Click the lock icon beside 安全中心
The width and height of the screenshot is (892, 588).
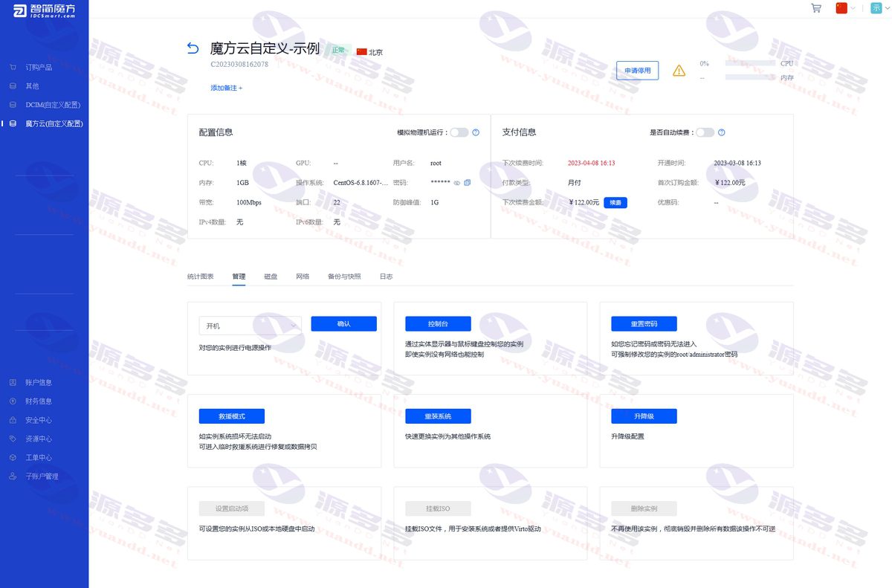tap(13, 420)
